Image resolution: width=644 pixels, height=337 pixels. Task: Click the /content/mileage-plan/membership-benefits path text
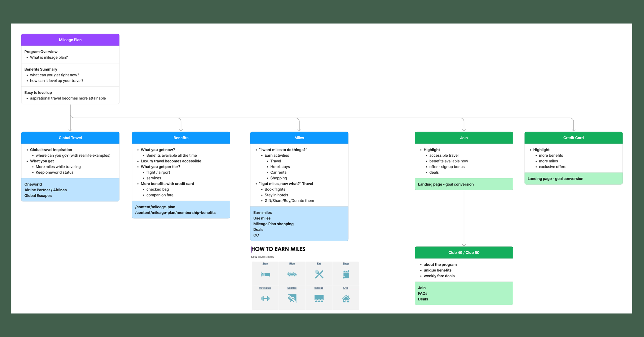(175, 213)
